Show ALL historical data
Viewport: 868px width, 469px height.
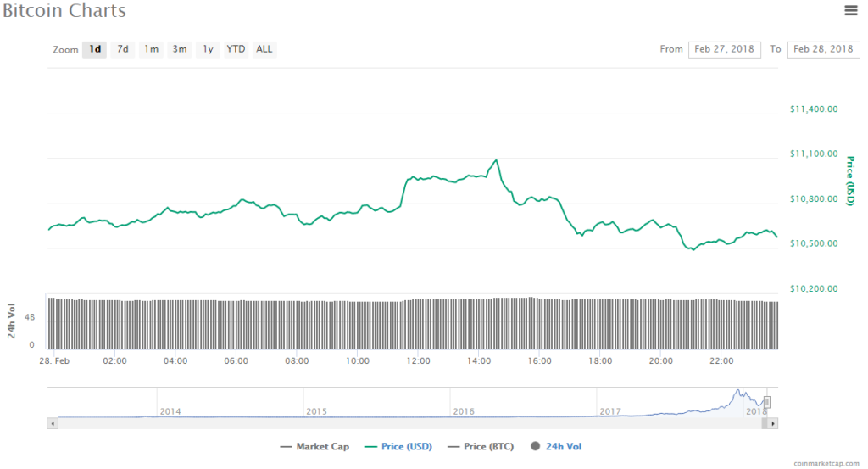[x=264, y=49]
